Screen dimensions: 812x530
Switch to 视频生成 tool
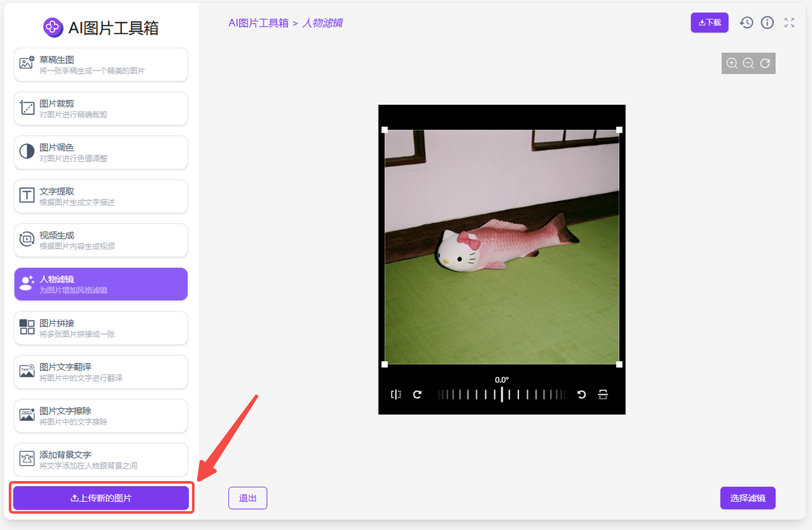pyautogui.click(x=101, y=240)
